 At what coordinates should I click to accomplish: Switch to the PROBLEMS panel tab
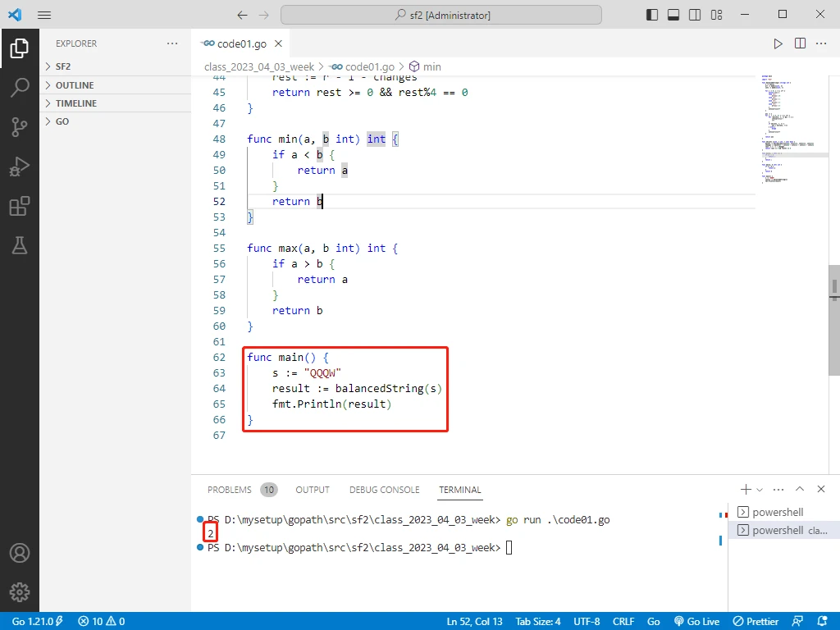pyautogui.click(x=242, y=490)
